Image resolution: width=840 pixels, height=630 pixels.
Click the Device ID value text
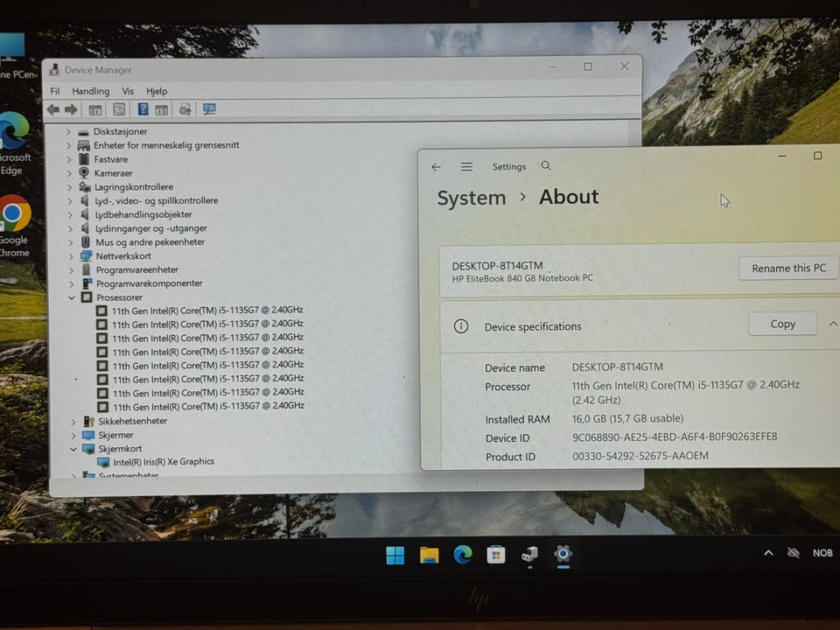[675, 437]
